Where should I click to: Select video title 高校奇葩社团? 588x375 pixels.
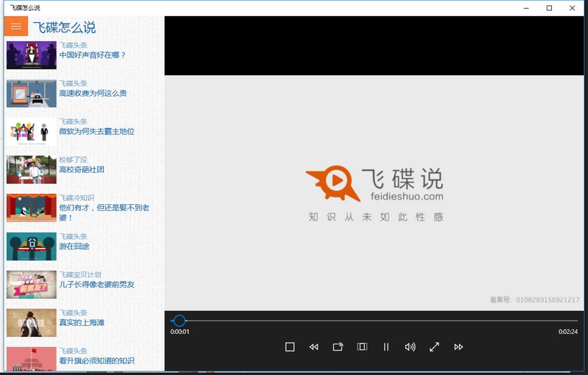pyautogui.click(x=82, y=169)
